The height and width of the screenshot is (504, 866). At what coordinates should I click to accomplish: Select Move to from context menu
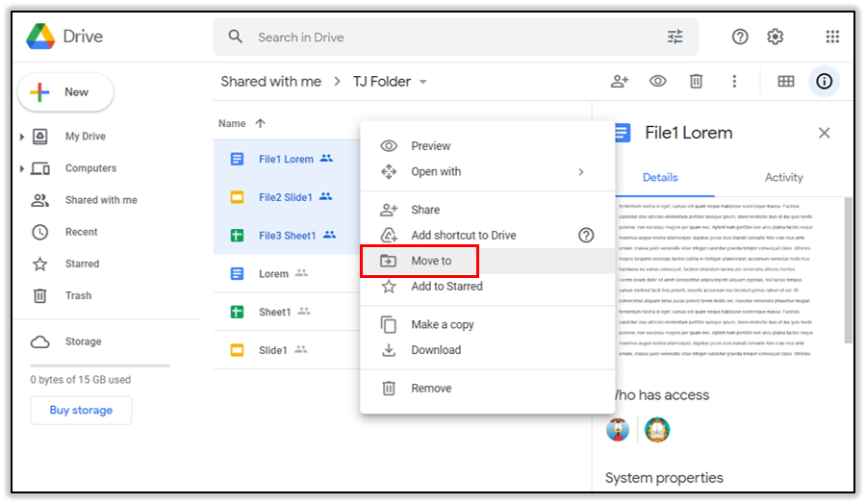(x=431, y=261)
